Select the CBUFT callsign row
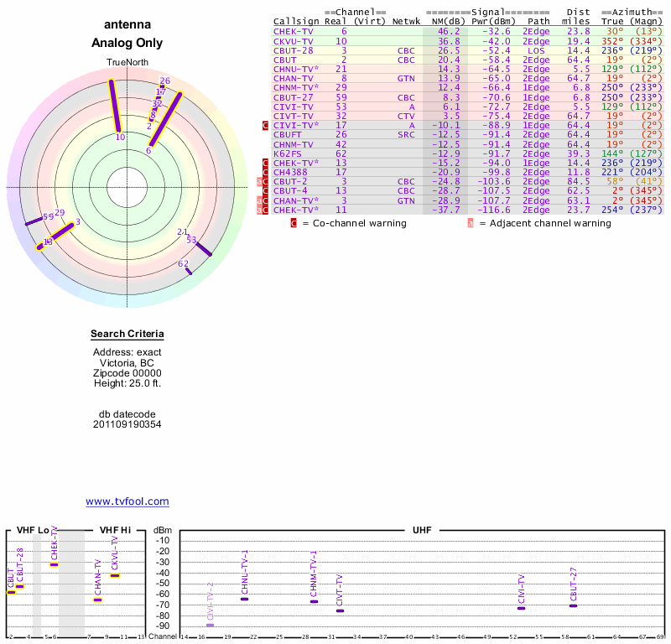The width and height of the screenshot is (671, 644). [x=288, y=134]
